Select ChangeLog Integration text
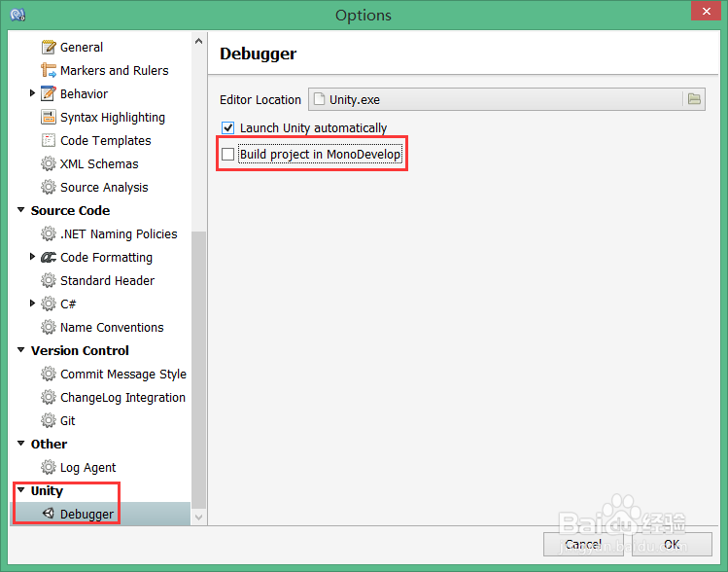The height and width of the screenshot is (572, 728). (122, 398)
